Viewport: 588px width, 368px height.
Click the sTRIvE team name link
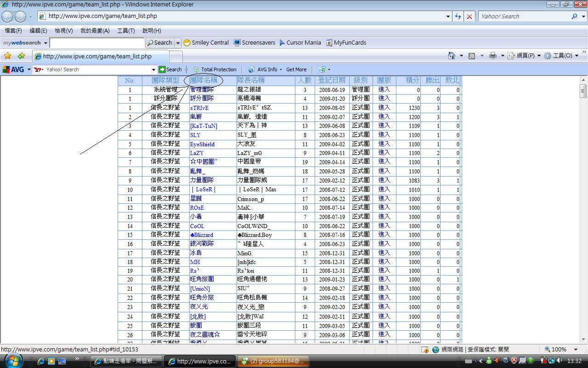point(199,108)
